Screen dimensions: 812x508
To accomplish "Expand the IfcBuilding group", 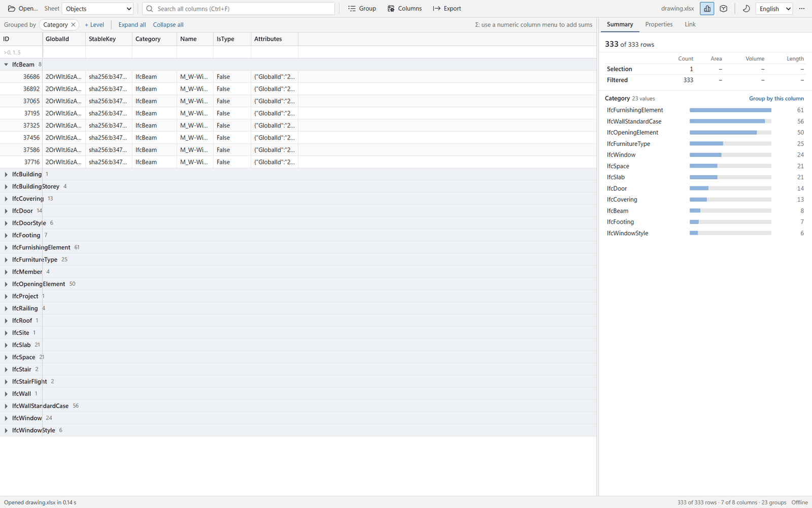I will tap(6, 174).
